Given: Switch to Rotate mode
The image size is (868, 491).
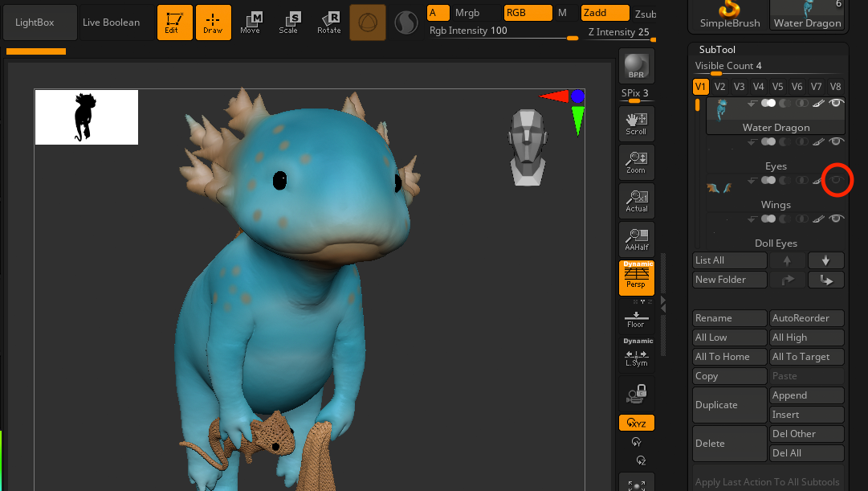Looking at the screenshot, I should pyautogui.click(x=329, y=23).
